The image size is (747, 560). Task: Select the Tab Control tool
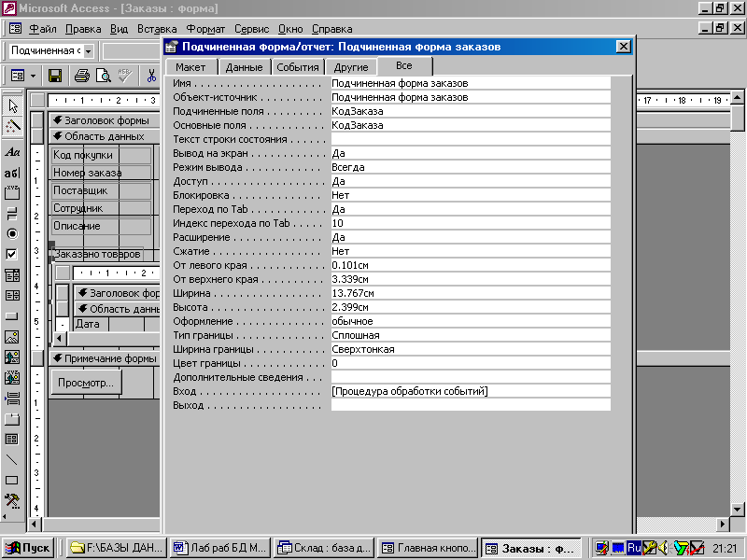point(12,418)
